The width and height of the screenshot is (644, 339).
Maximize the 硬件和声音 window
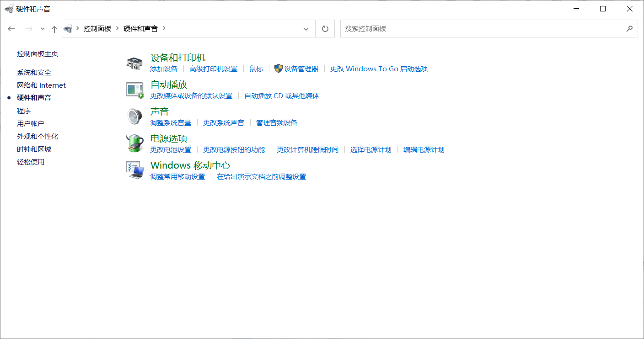click(603, 9)
